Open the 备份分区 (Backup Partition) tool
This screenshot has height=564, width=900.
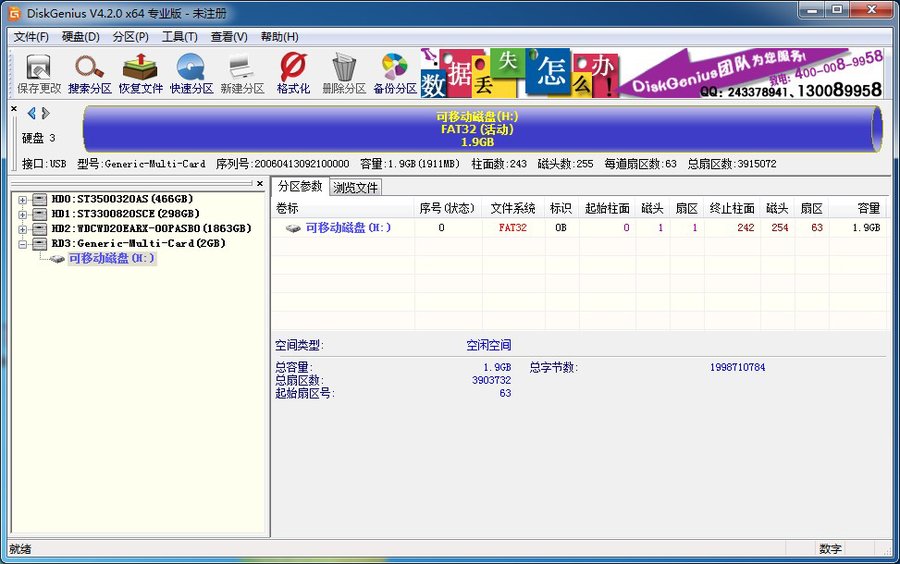point(395,73)
